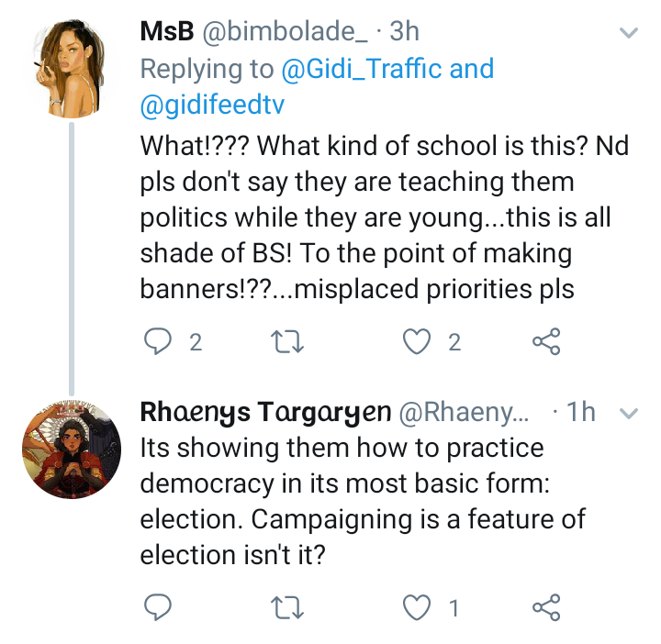Open dropdown arrow on MsB's tweet
The height and width of the screenshot is (644, 661).
pyautogui.click(x=629, y=33)
